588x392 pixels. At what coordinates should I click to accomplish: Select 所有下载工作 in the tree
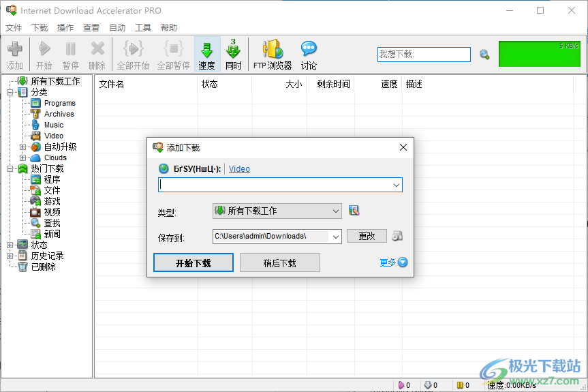coord(55,81)
